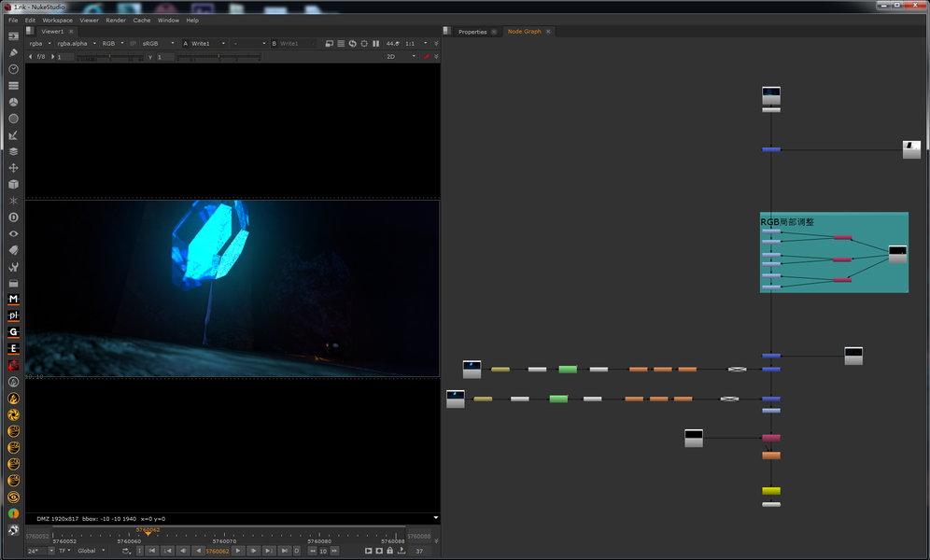
Task: Open the A input Write1 dropdown
Action: point(208,43)
